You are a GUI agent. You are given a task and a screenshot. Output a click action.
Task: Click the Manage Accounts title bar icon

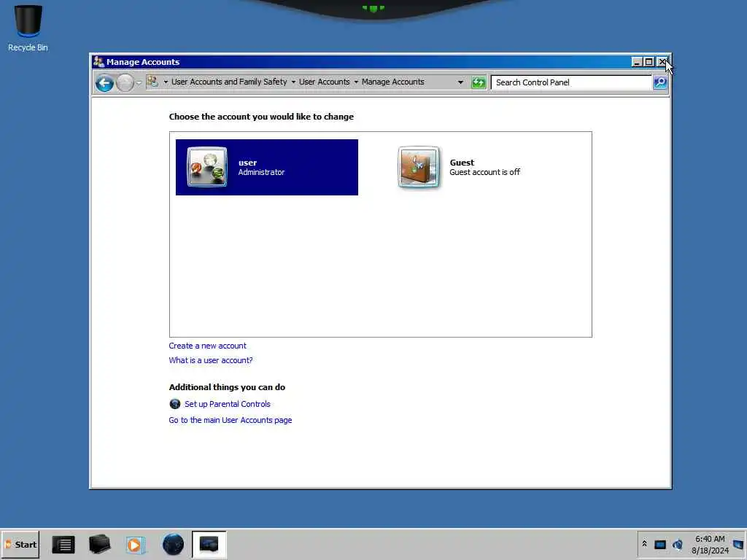coord(98,61)
